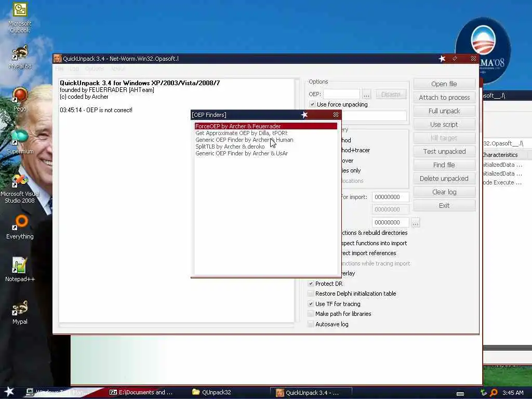Select the Supermium desktop shortcut
Viewport: 532px width, 399px height.
point(20,142)
